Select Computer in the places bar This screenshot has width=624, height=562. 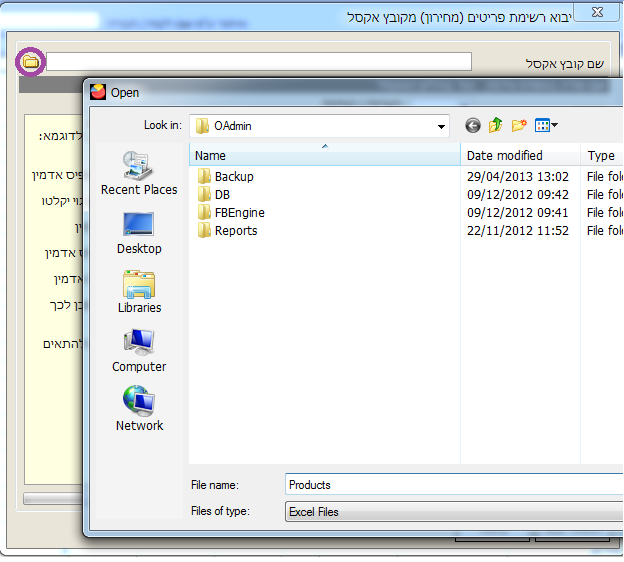[139, 350]
